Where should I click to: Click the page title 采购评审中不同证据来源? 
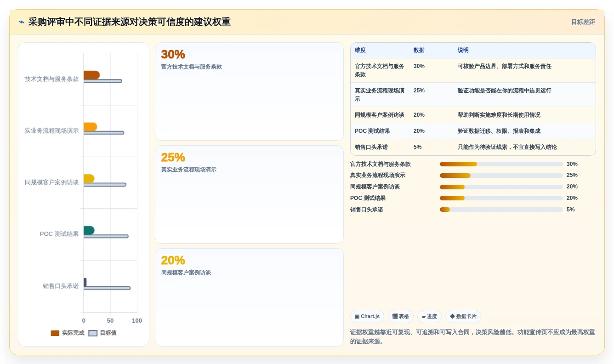click(x=129, y=22)
